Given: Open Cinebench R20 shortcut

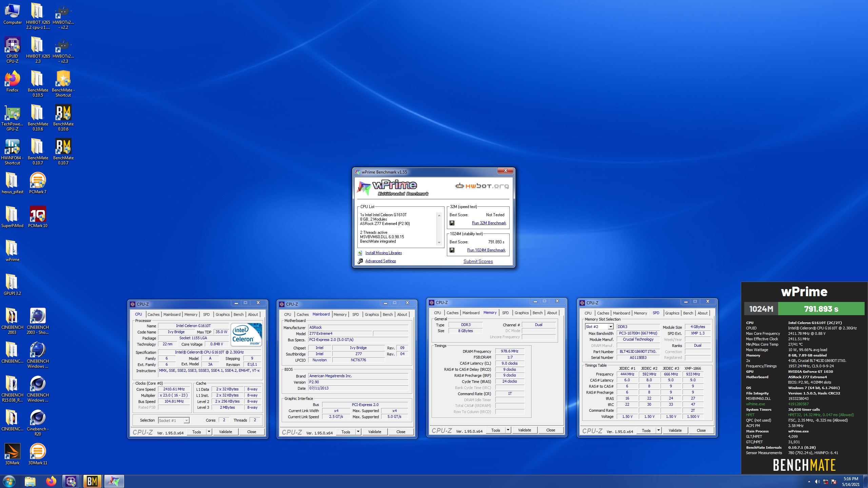Looking at the screenshot, I should click(38, 423).
